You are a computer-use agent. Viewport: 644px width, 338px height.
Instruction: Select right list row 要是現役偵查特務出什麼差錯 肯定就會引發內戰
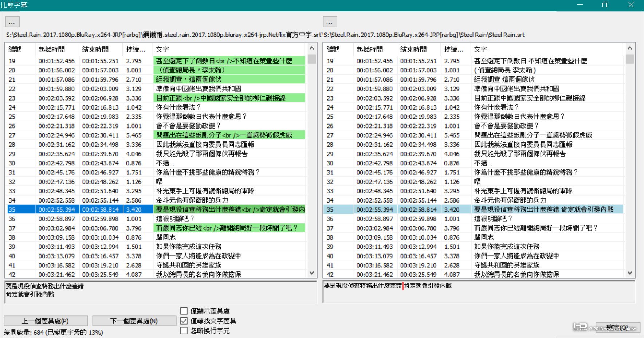coord(474,209)
